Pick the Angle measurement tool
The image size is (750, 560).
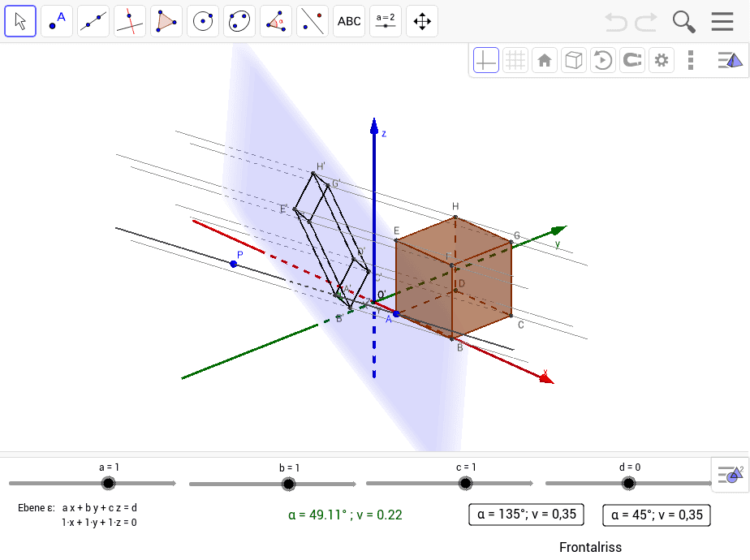276,21
